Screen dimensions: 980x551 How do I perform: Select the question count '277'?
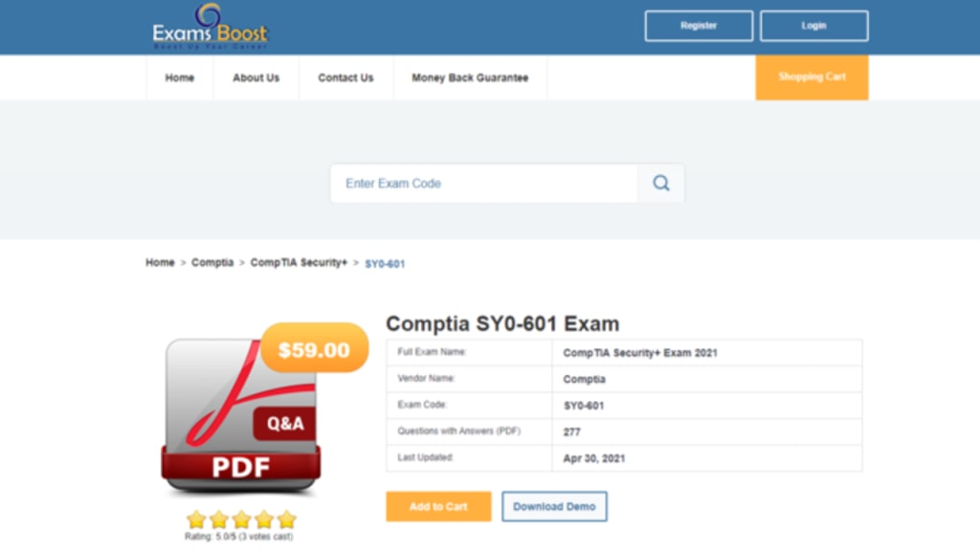click(572, 431)
